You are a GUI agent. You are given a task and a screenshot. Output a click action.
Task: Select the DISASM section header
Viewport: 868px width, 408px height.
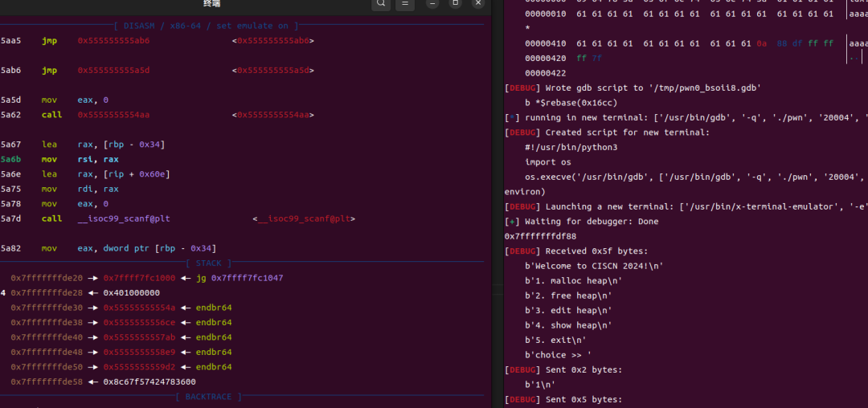click(206, 26)
